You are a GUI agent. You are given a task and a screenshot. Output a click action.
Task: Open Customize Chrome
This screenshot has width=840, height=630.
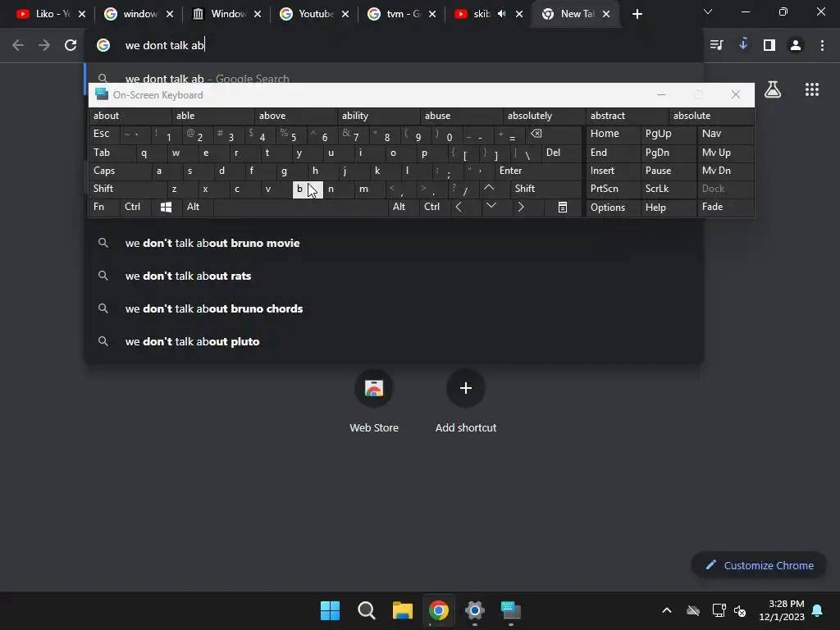click(x=759, y=565)
